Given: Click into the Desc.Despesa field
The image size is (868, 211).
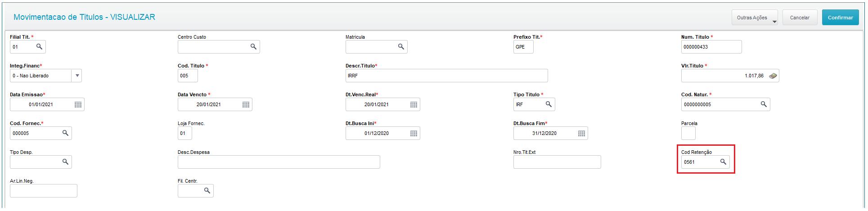Looking at the screenshot, I should 279,162.
